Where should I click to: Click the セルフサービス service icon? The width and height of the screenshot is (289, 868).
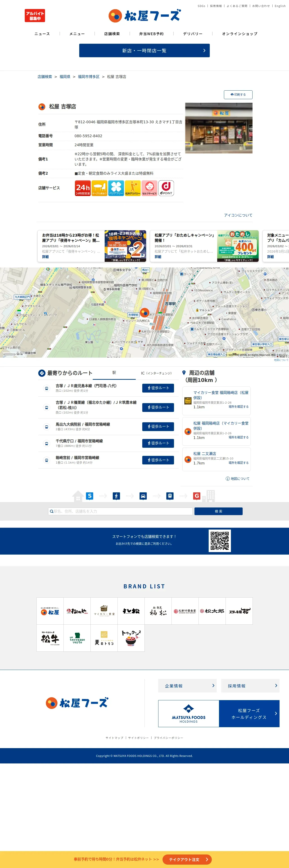(149, 188)
